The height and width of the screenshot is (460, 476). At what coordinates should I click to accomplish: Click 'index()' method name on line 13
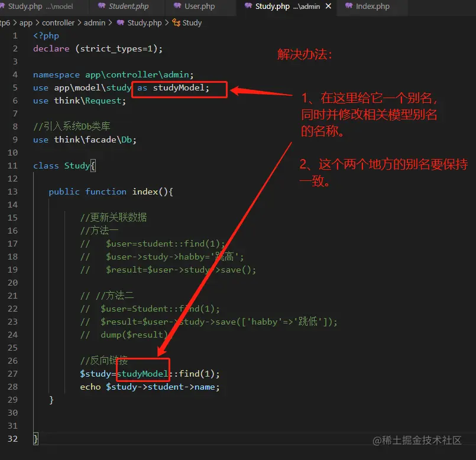pos(150,192)
